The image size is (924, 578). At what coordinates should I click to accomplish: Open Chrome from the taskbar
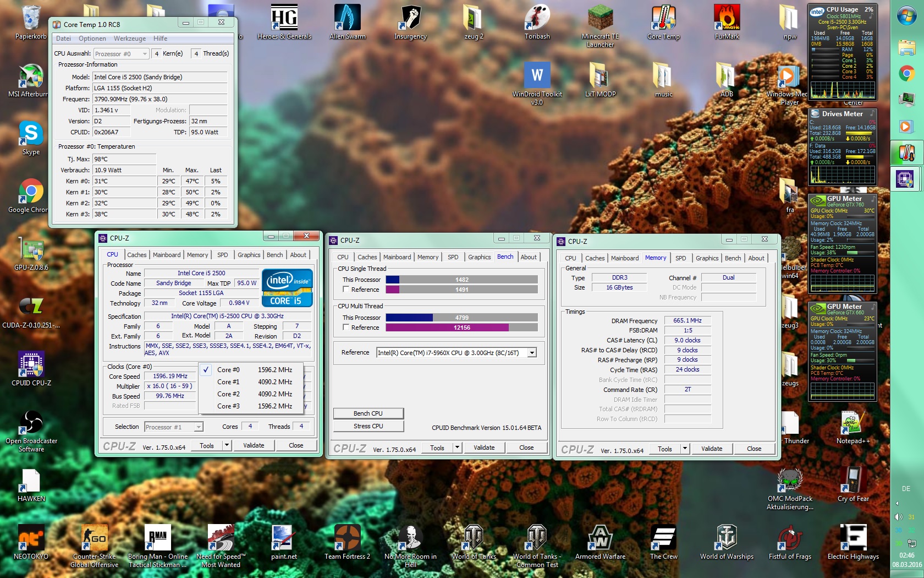[x=906, y=73]
